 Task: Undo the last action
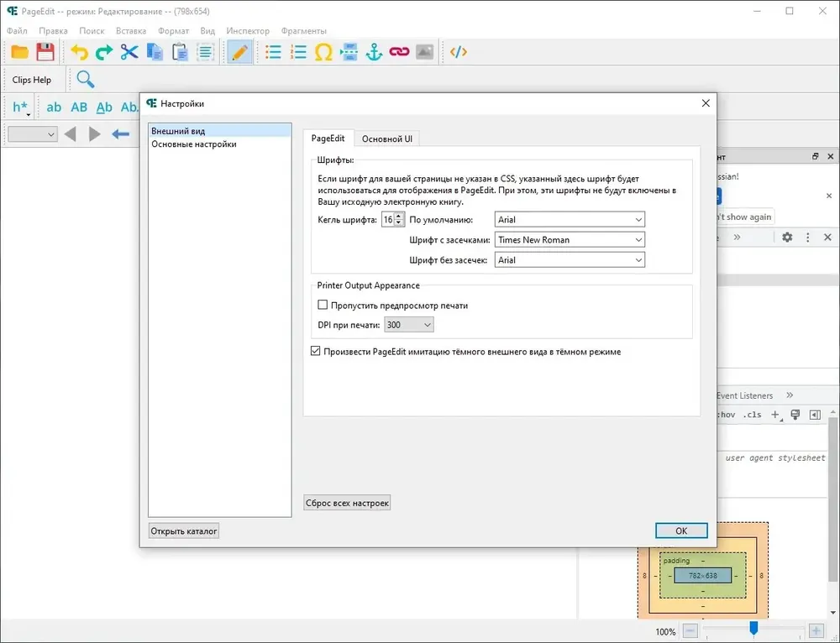click(x=79, y=52)
